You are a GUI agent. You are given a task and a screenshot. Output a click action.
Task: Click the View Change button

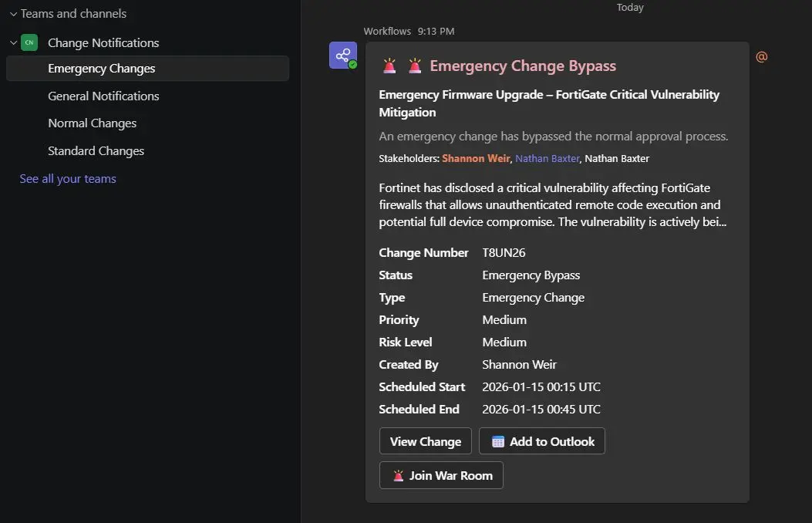pos(425,441)
